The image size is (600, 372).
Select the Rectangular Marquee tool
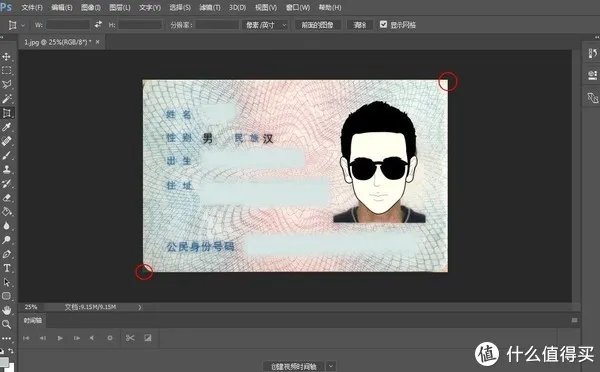click(x=7, y=71)
